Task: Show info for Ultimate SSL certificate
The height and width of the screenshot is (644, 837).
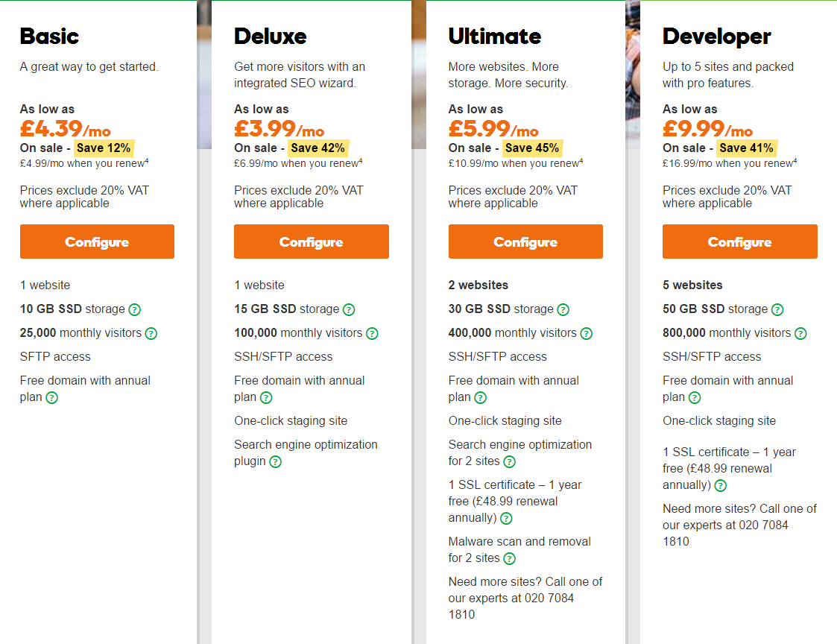Action: coord(507,518)
